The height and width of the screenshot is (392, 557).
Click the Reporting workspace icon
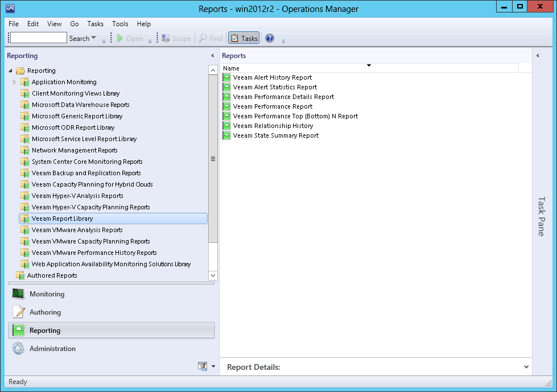(x=18, y=330)
